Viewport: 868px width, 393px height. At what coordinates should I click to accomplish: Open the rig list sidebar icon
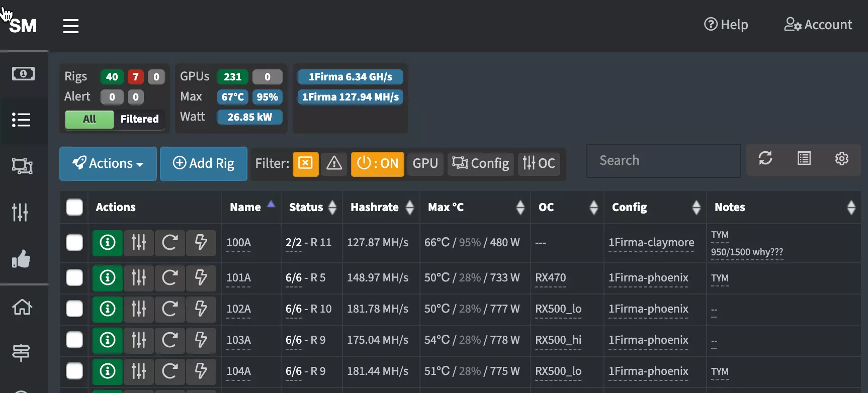(21, 120)
